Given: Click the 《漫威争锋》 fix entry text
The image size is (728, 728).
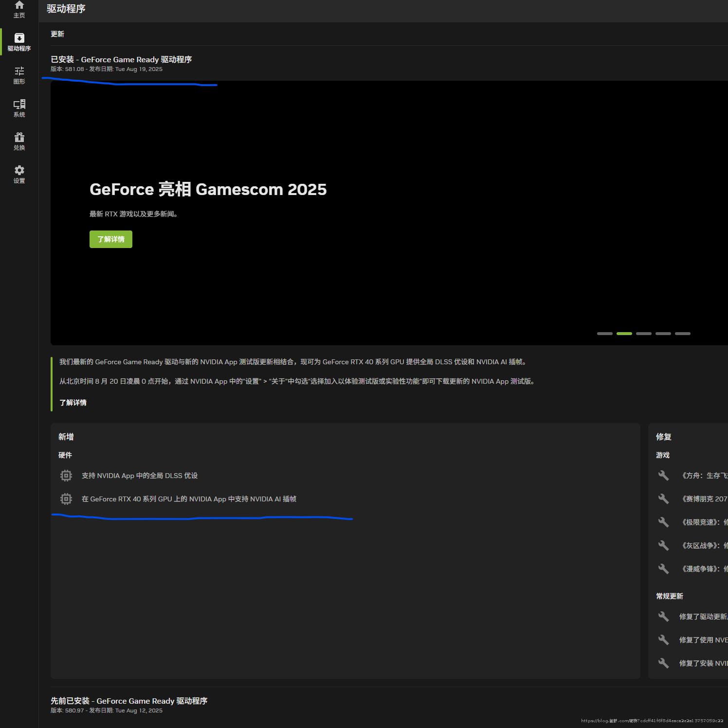Looking at the screenshot, I should pos(704,569).
